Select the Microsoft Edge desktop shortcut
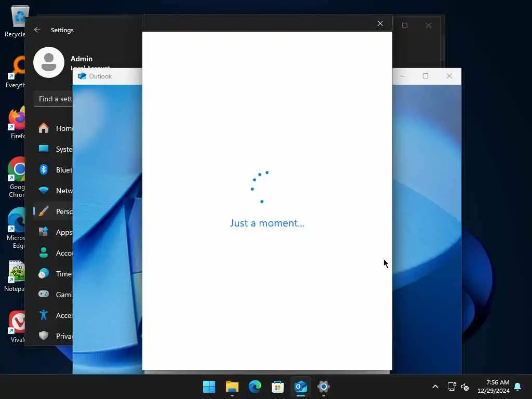This screenshot has height=399, width=532. tap(16, 228)
